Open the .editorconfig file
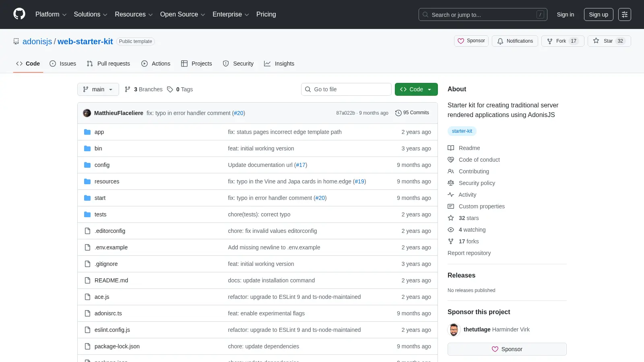The height and width of the screenshot is (362, 644). point(110,231)
